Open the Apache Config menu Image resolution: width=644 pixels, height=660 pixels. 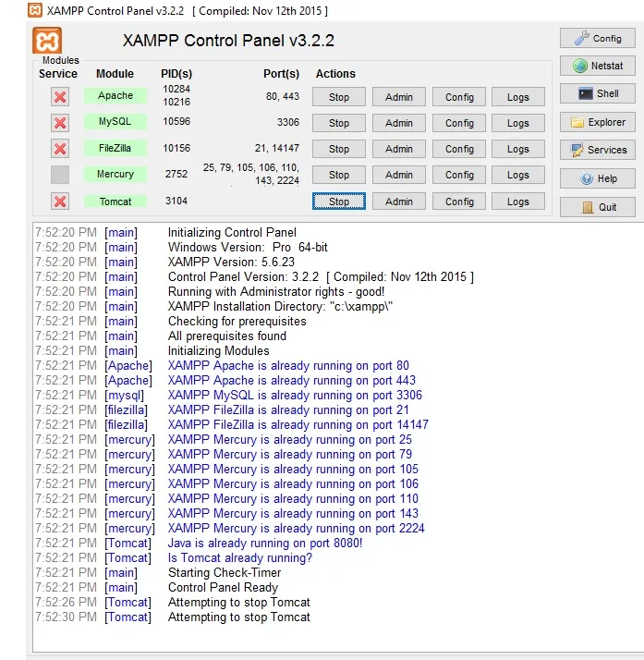(x=459, y=97)
